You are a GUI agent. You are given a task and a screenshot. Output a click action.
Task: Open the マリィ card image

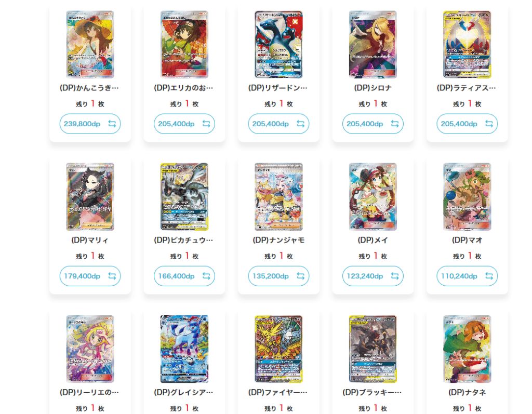90,196
